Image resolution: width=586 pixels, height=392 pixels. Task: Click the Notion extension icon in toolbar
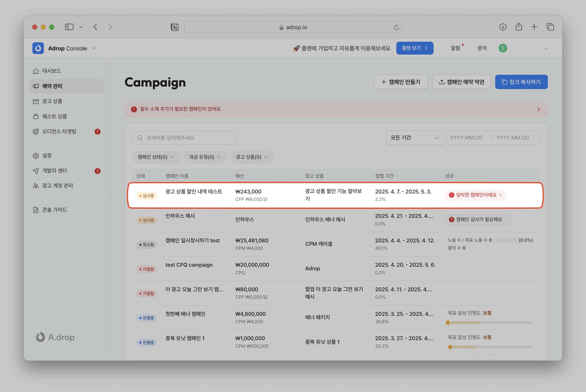174,27
